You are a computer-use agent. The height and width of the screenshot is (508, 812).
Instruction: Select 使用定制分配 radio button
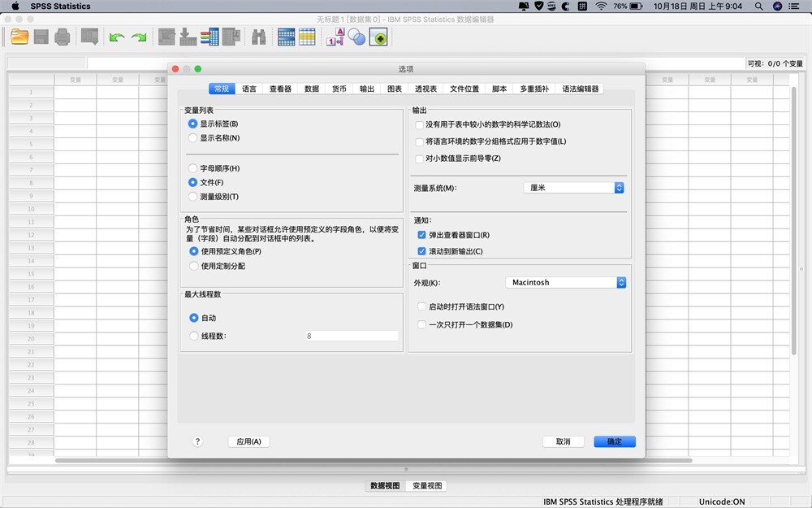[194, 266]
